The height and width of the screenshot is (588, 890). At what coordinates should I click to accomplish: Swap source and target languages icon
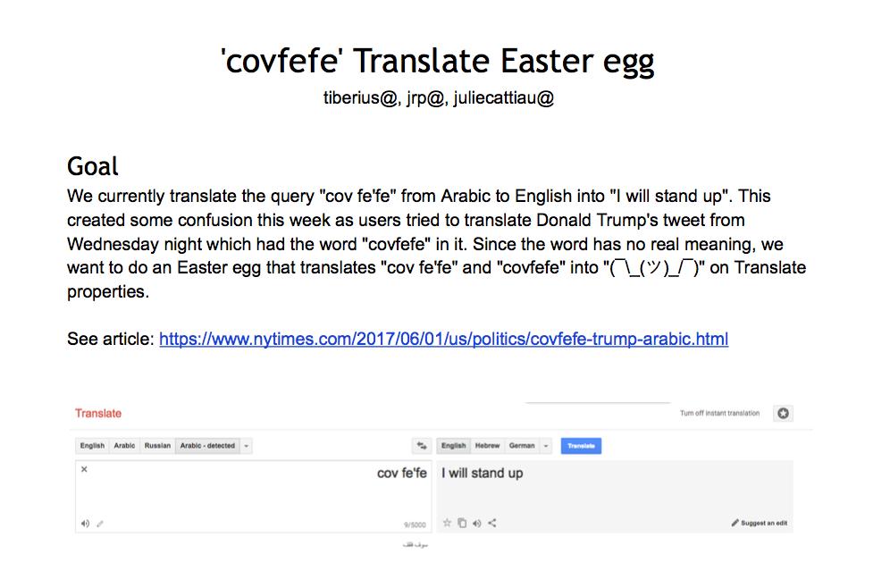click(x=422, y=446)
